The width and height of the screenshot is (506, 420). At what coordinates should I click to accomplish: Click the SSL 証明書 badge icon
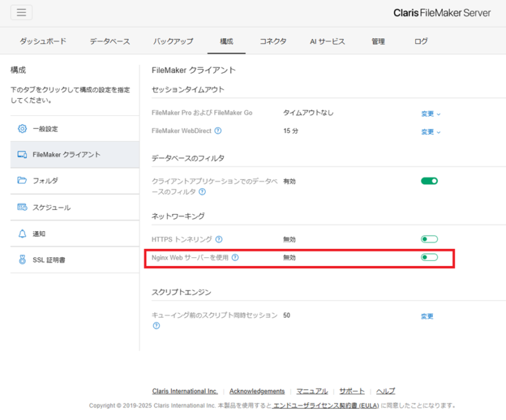(x=22, y=260)
